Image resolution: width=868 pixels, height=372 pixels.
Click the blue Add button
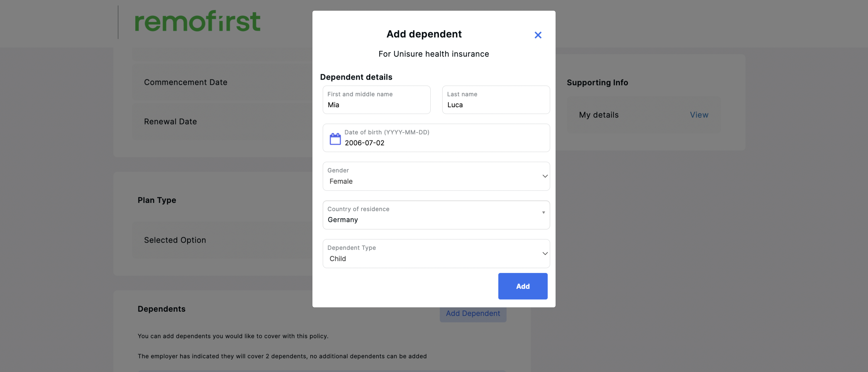click(x=523, y=286)
